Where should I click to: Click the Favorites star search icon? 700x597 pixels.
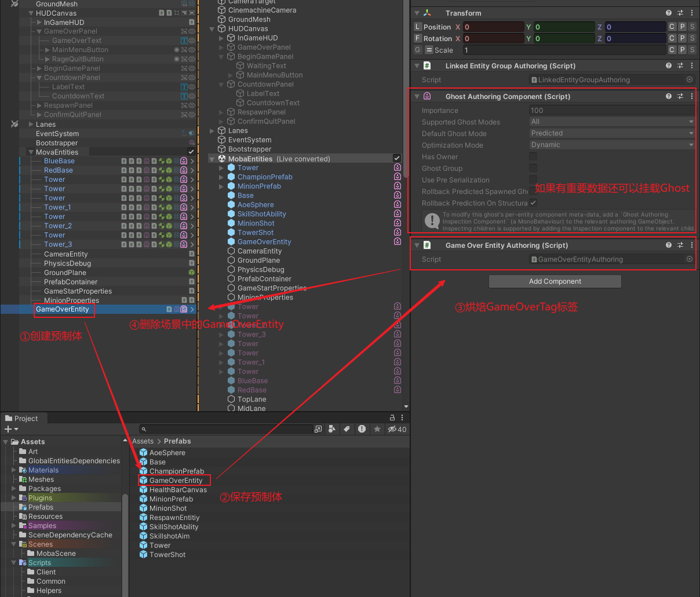pos(377,429)
